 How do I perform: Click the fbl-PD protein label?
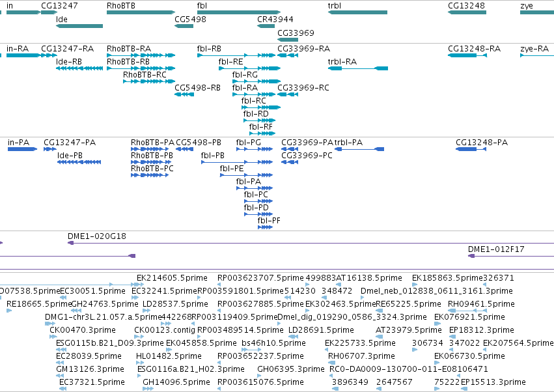click(256, 208)
